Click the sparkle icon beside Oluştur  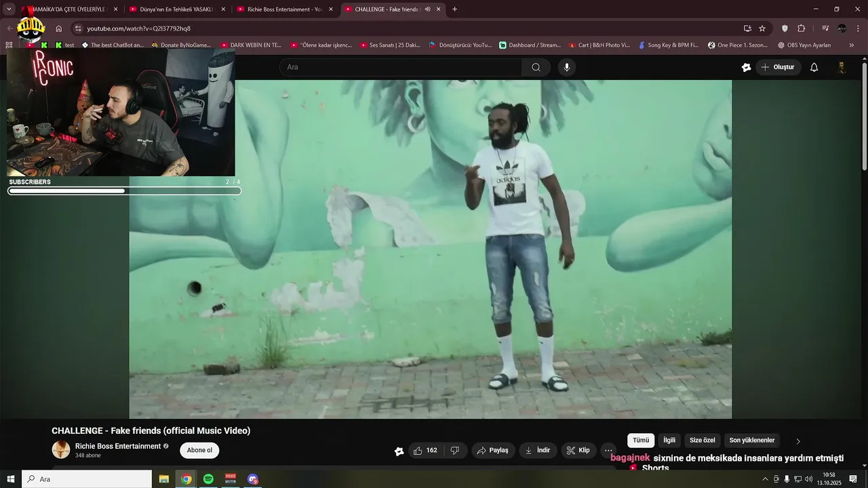[746, 67]
